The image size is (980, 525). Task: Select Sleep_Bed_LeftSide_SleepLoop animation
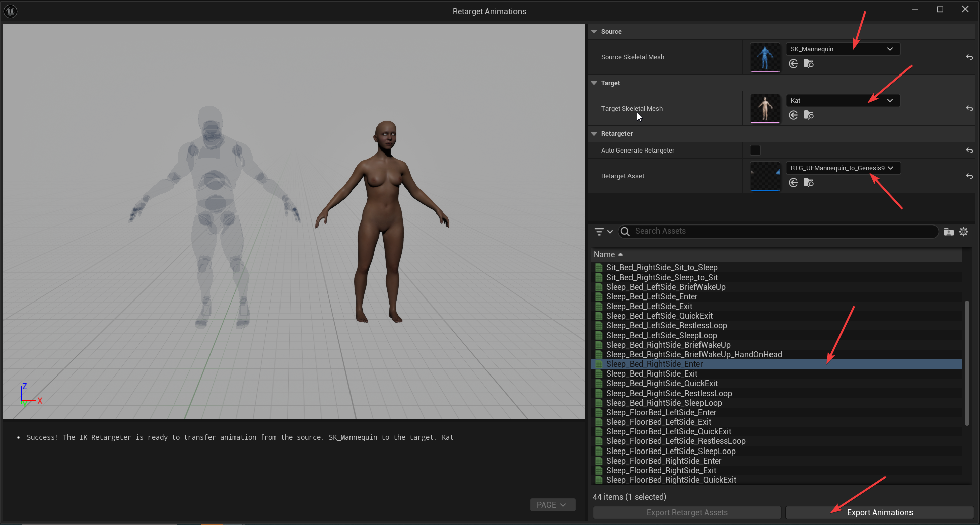tap(777, 335)
